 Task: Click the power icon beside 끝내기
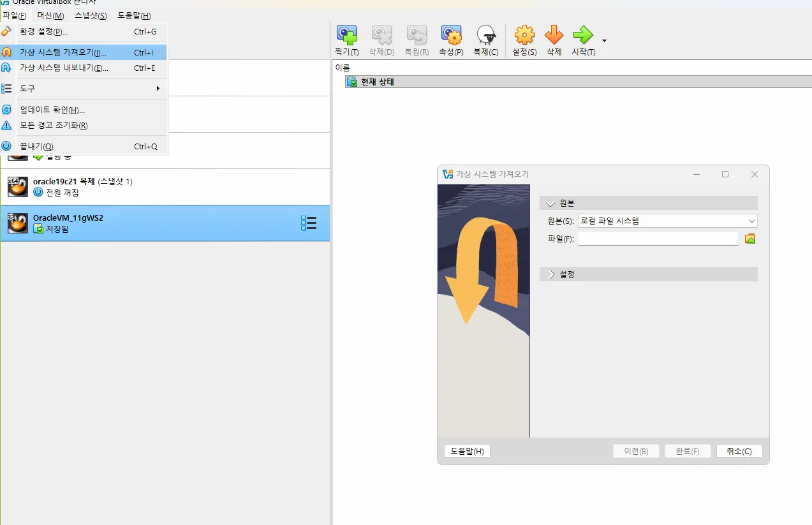click(x=6, y=146)
